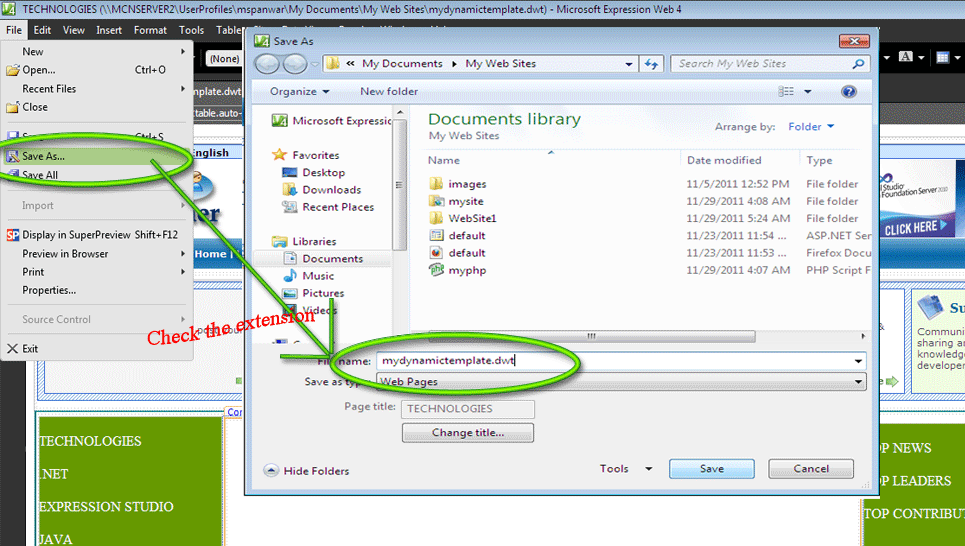Select the WebSite1 folder
Image resolution: width=965 pixels, height=546 pixels.
[472, 219]
